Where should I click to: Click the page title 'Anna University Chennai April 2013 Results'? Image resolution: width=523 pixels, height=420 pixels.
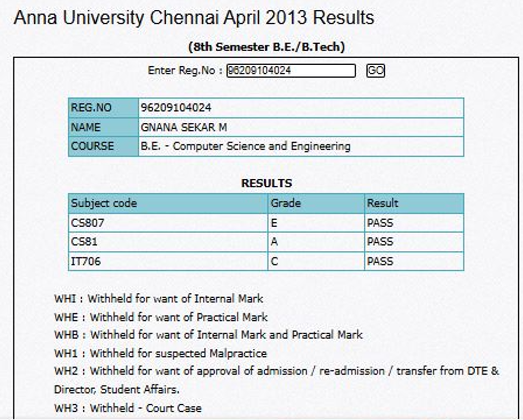tap(194, 18)
